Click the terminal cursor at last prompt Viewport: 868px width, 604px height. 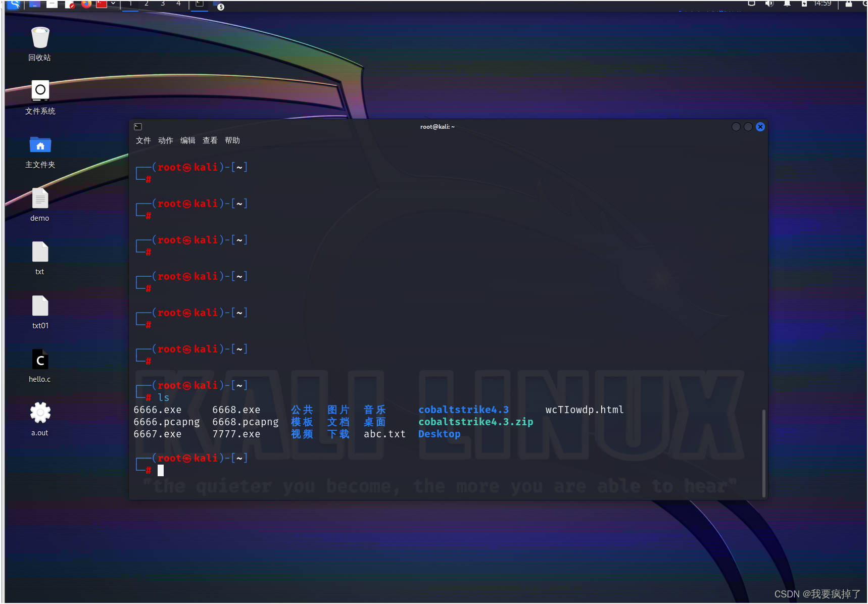point(161,470)
